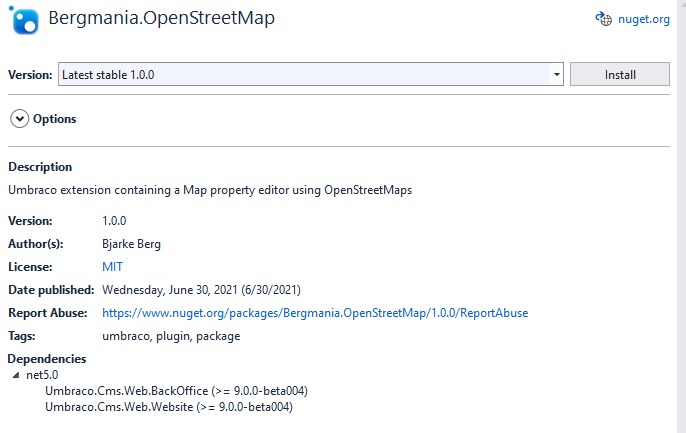Image resolution: width=686 pixels, height=433 pixels.
Task: Click the author name Bjarke Berg
Action: point(131,244)
